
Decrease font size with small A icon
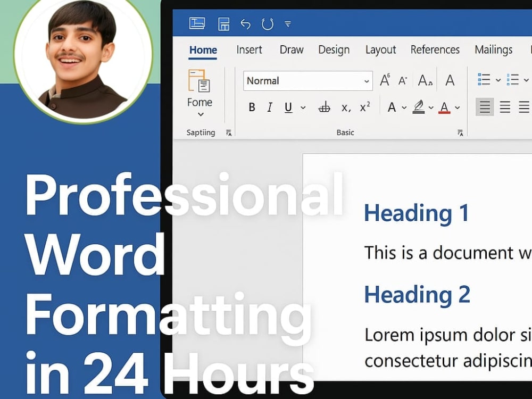[x=403, y=81]
